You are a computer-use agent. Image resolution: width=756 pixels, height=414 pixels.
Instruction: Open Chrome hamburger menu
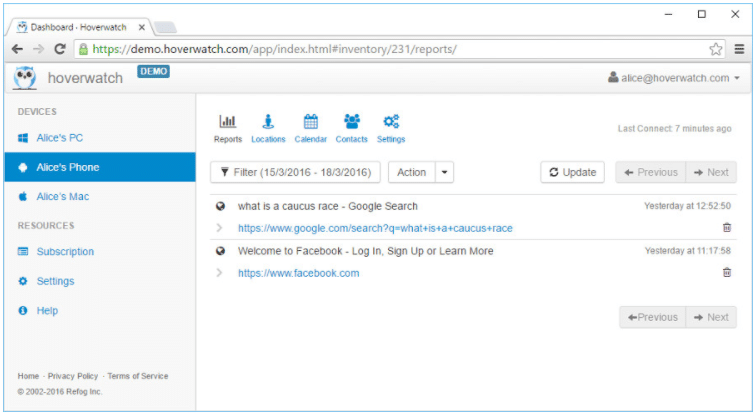click(739, 49)
